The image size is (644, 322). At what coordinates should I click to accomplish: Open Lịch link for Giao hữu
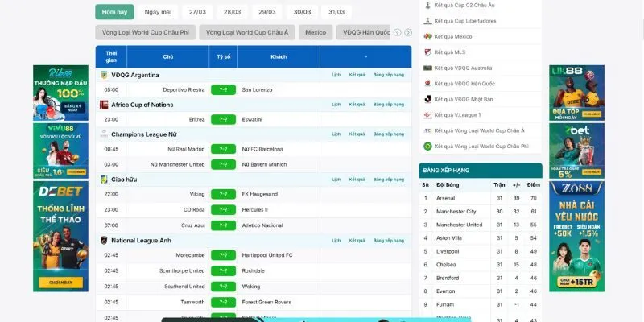point(336,180)
